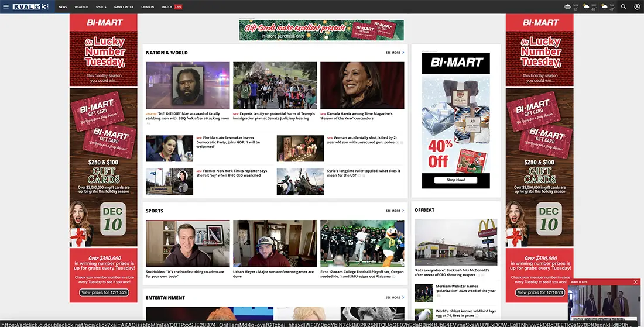Open the hamburger menu icon
Screen dimensions: 644x327
(6, 6)
